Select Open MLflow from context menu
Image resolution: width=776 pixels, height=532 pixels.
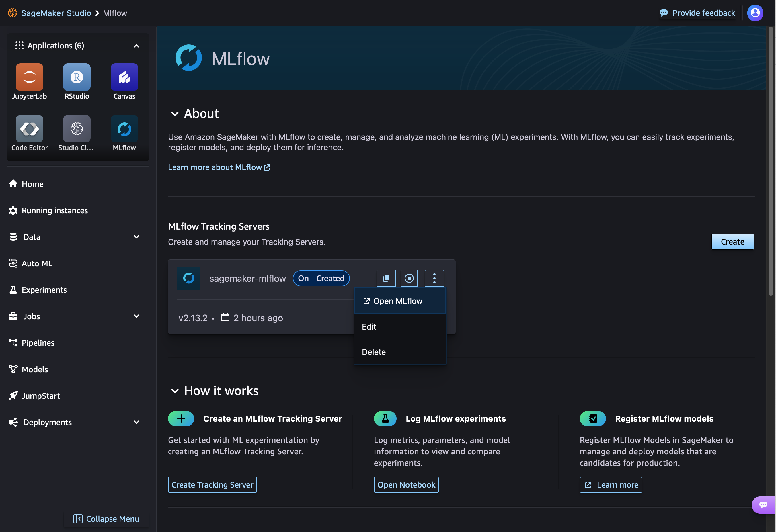click(x=398, y=301)
